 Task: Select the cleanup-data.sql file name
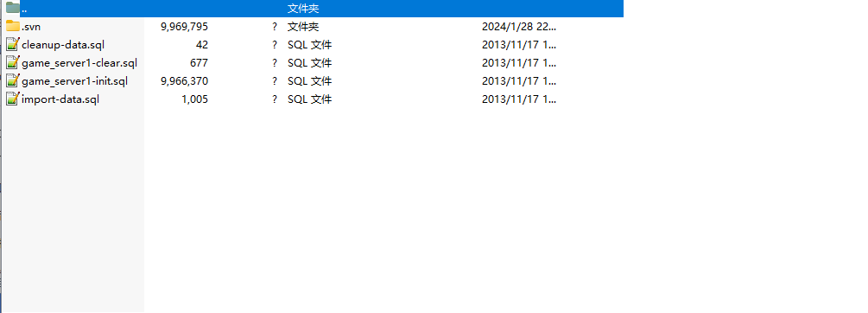[x=63, y=45]
